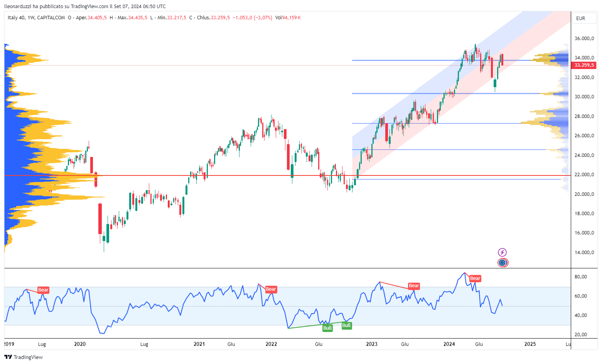Click the 22.000,0 price axis label
This screenshot has width=602, height=364.
(584, 175)
